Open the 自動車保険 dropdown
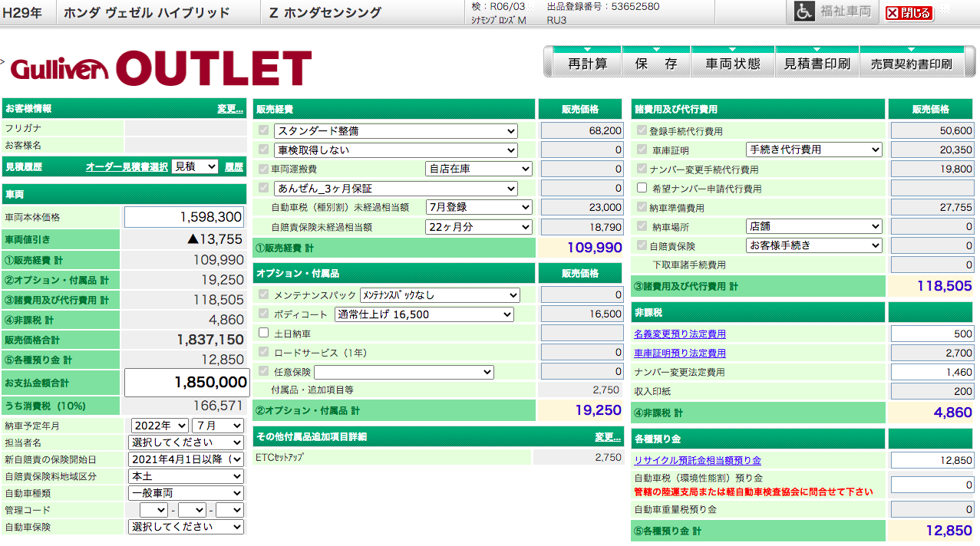This screenshot has height=546, width=980. (186, 527)
